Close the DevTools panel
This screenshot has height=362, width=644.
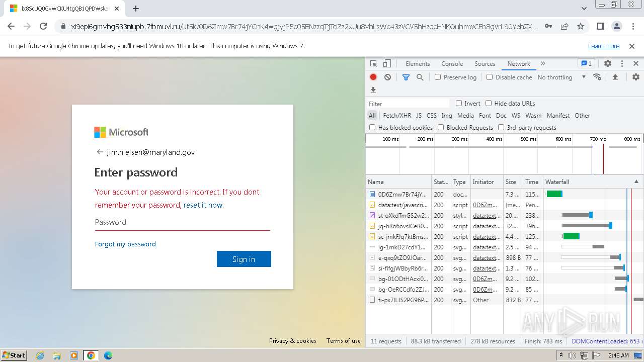tap(636, 64)
